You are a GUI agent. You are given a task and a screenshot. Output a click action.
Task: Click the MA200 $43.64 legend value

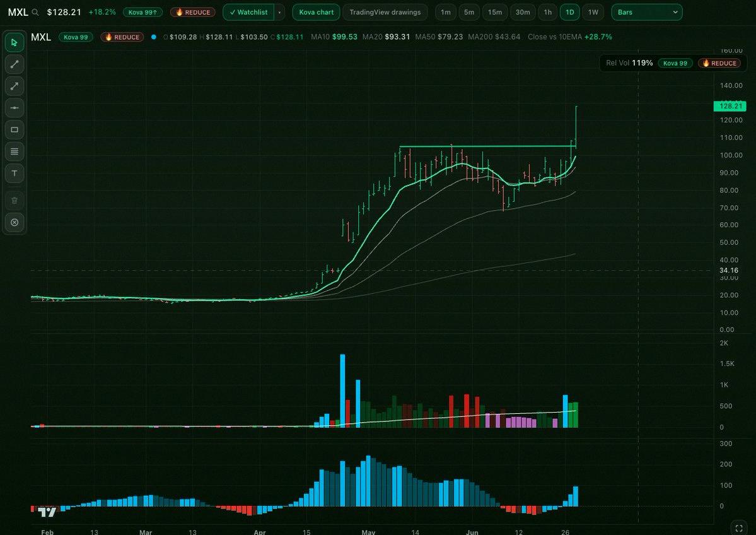tap(494, 37)
